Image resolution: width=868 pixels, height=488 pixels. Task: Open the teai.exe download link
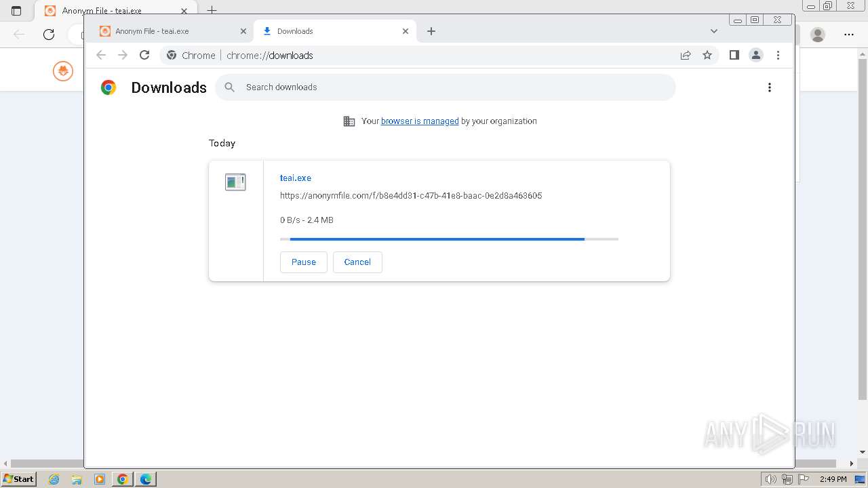click(x=296, y=178)
